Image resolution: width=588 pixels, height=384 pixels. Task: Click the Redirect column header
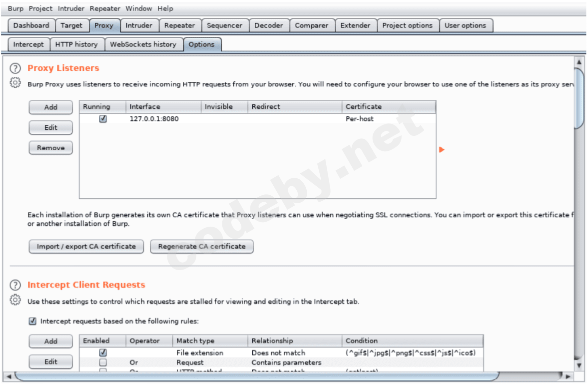(x=295, y=106)
